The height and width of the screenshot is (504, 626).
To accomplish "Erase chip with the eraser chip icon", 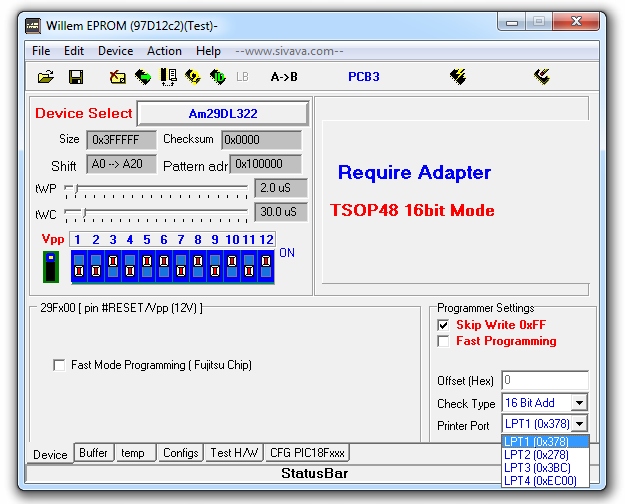I will click(x=542, y=76).
